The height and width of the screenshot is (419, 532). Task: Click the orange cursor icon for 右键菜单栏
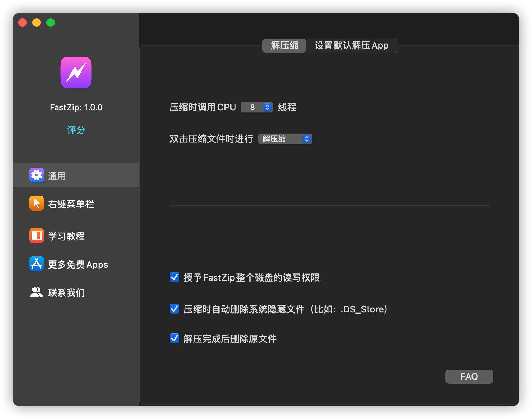click(x=36, y=203)
